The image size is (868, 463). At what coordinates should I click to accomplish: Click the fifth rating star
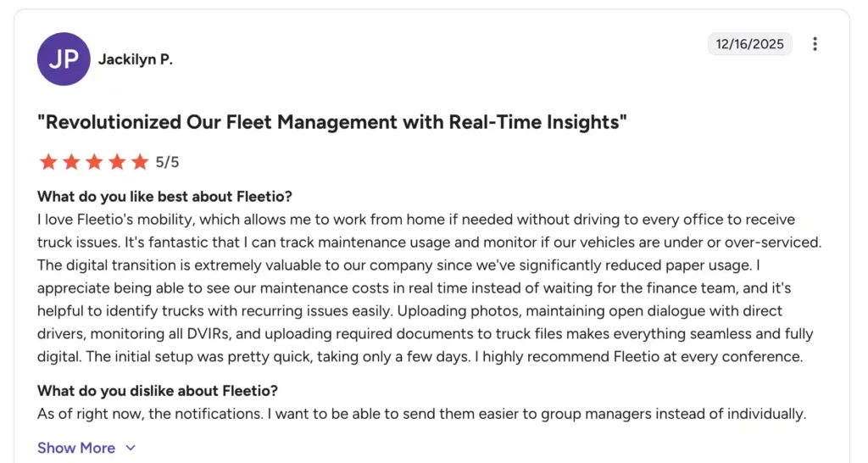tap(139, 162)
